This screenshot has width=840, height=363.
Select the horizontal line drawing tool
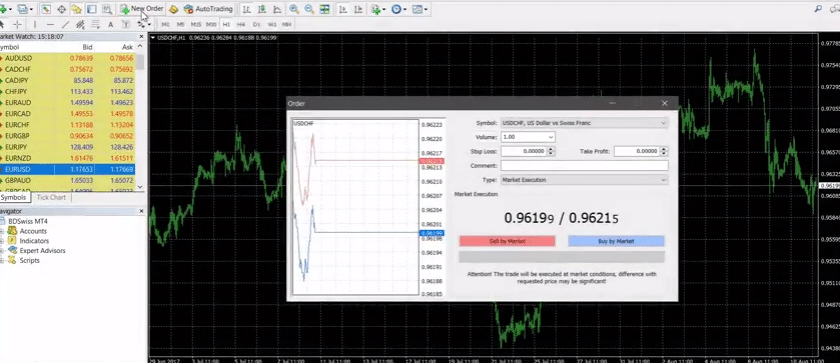50,24
